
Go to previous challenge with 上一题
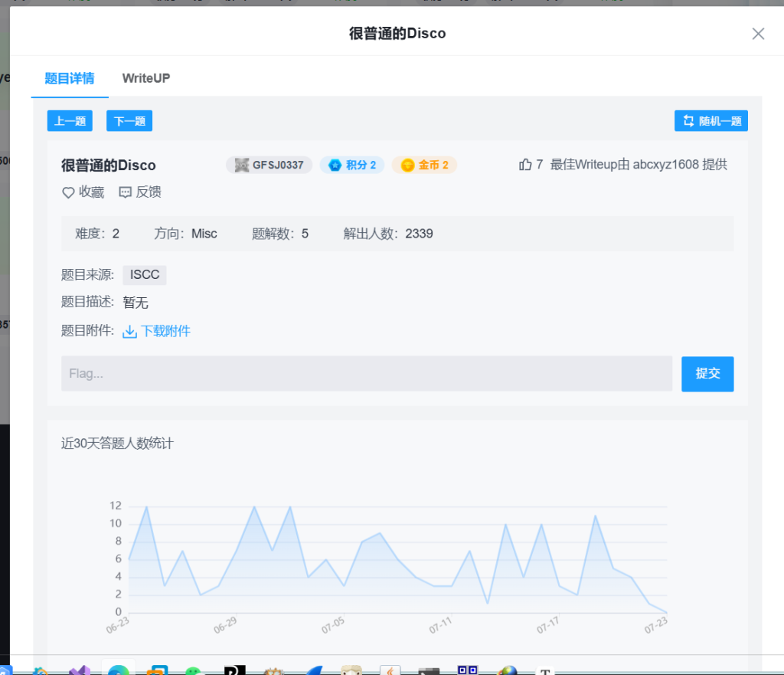pyautogui.click(x=70, y=121)
